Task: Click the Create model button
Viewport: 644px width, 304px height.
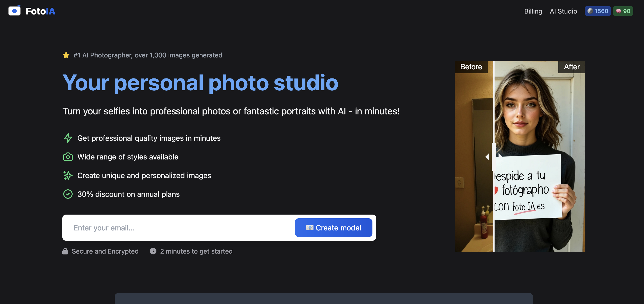Action: point(333,228)
